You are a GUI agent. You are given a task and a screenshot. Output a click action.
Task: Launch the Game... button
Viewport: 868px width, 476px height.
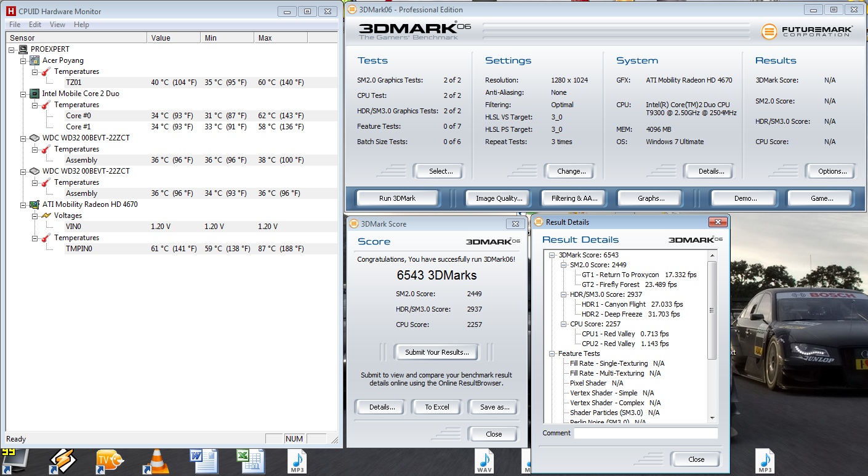click(x=822, y=198)
